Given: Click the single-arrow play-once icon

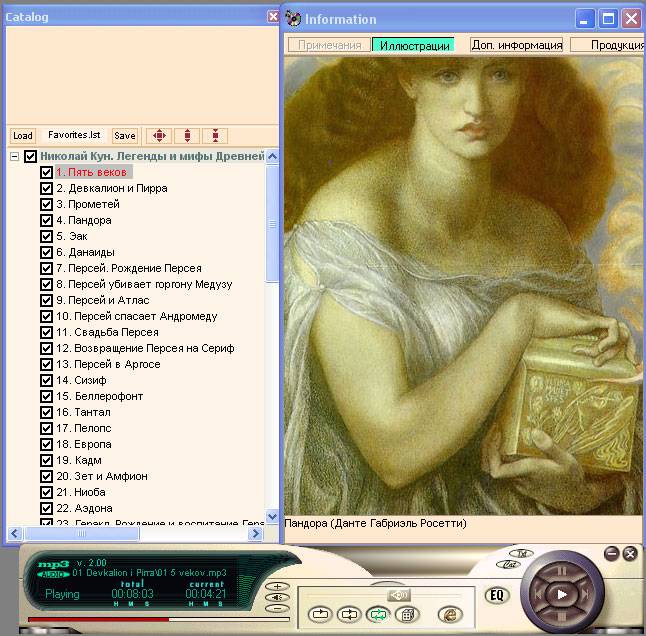Looking at the screenshot, I should point(321,615).
